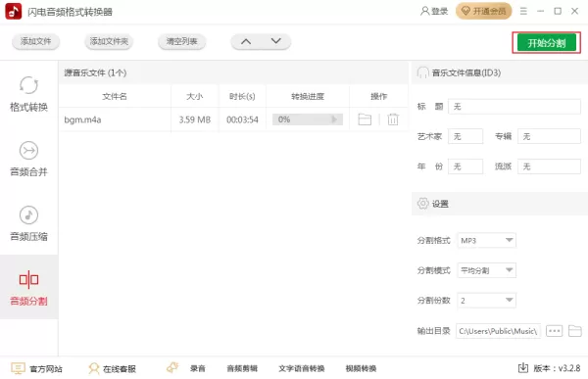Open output folder icon for bgm.m4a
Image resolution: width=588 pixels, height=379 pixels.
coord(365,119)
